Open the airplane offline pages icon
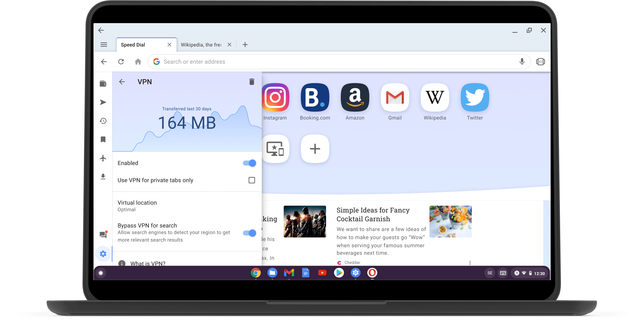The width and height of the screenshot is (644, 322). tap(103, 158)
